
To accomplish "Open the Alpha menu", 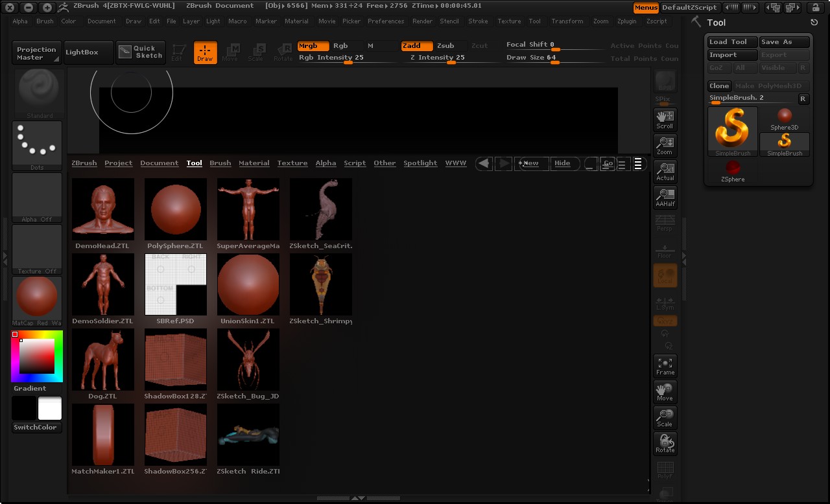I will 20,21.
